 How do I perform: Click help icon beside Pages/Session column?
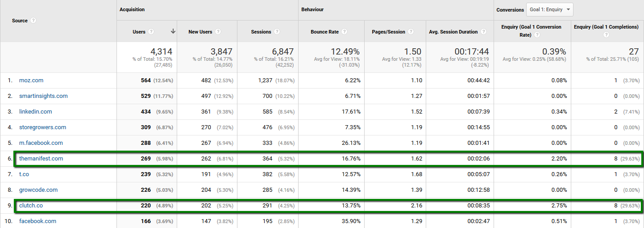tap(411, 32)
